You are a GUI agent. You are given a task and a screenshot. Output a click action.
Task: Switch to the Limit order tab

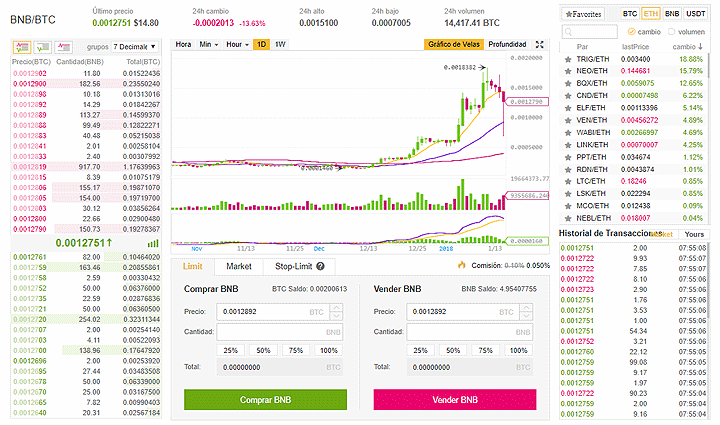(x=192, y=267)
